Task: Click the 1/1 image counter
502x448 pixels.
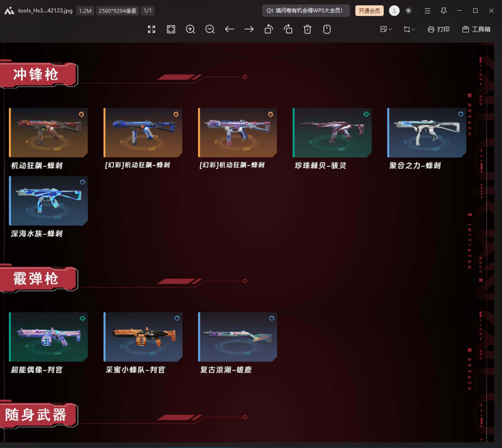Action: 148,11
